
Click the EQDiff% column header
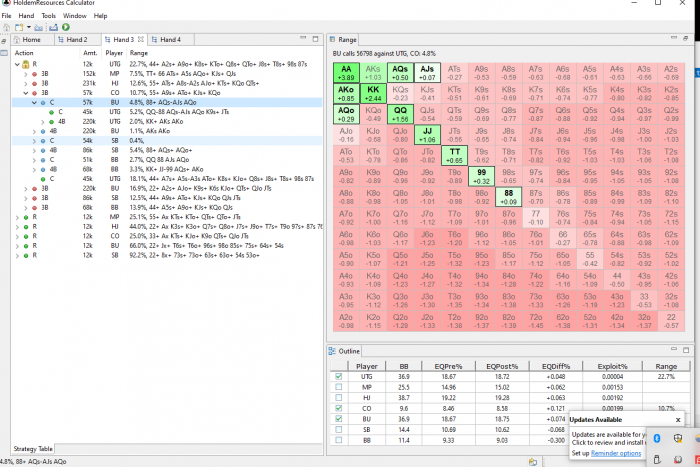[555, 366]
